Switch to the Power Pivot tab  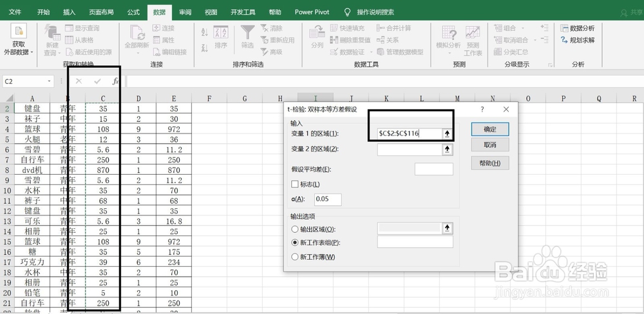point(312,12)
